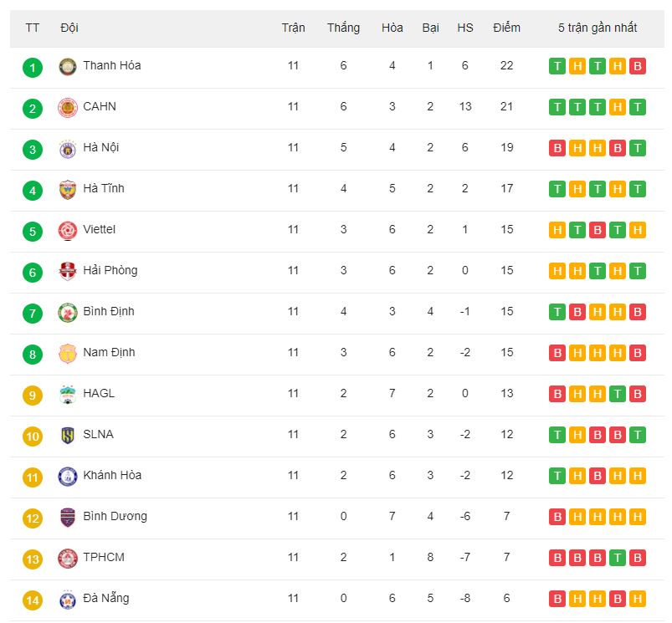Select the Hà Nội team badge
This screenshot has height=623, width=672.
pos(67,149)
